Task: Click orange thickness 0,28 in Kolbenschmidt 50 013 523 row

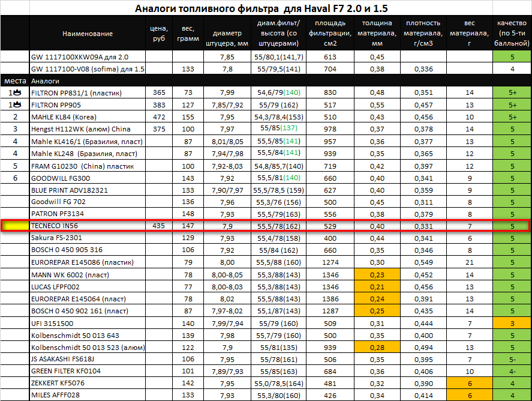Action: point(377,348)
